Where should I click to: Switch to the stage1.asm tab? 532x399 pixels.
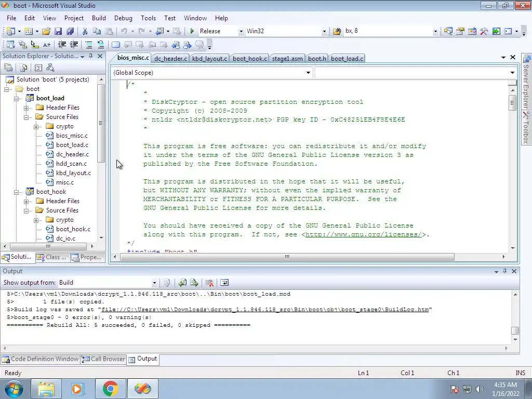tap(287, 58)
